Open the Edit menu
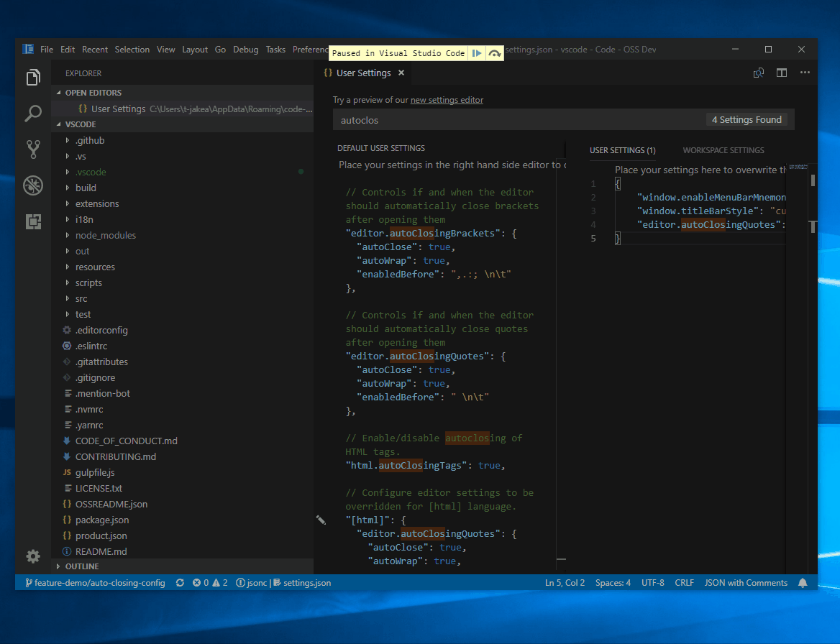840x644 pixels. [68, 50]
